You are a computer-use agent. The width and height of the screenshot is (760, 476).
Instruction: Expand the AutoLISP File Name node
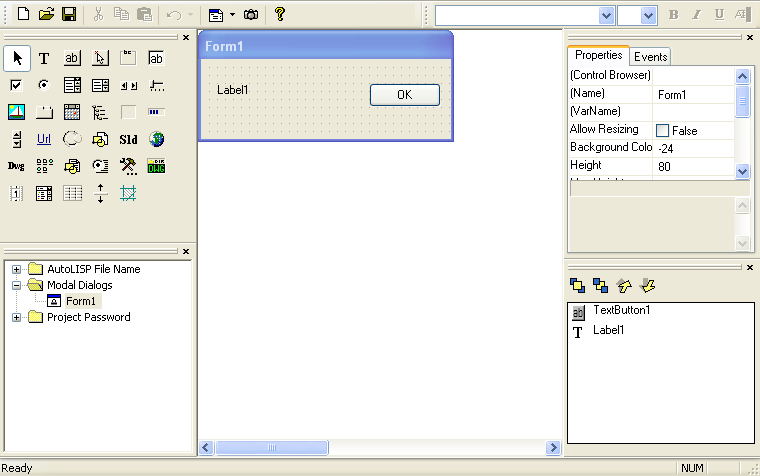click(16, 269)
